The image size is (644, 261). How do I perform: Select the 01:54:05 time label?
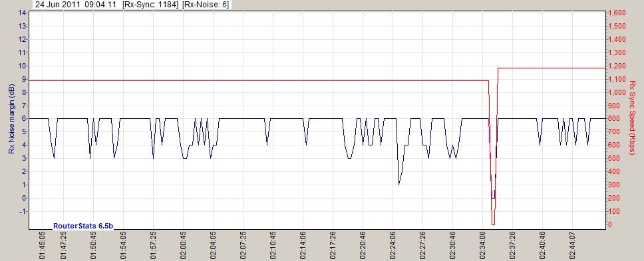tap(123, 246)
